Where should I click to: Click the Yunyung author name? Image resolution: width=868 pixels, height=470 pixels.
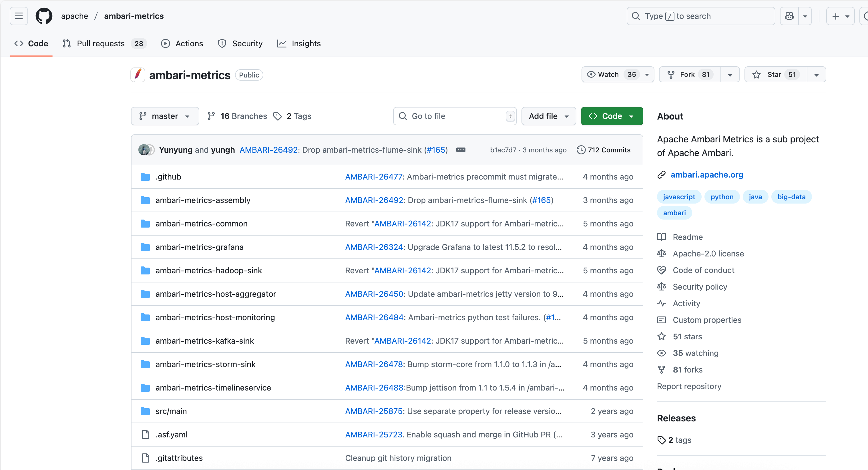pyautogui.click(x=176, y=150)
